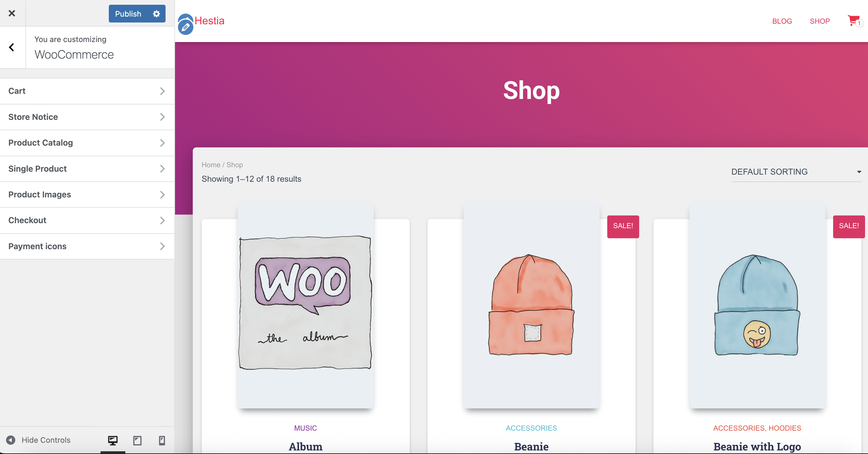Open the Default Sorting dropdown
This screenshot has height=454, width=868.
point(796,172)
